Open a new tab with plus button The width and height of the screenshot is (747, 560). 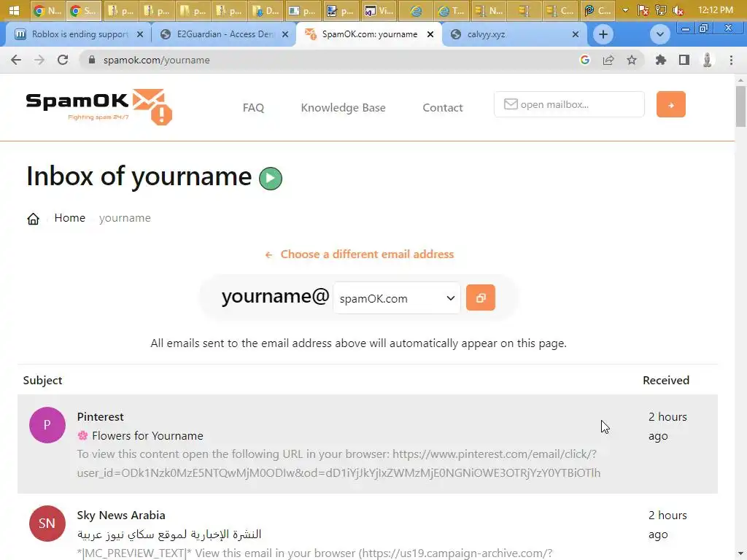[603, 34]
